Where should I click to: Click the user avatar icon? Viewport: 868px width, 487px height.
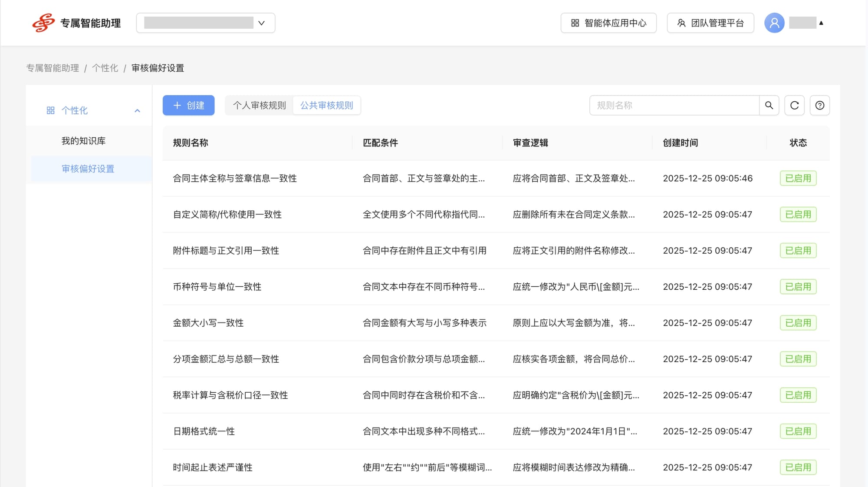774,23
